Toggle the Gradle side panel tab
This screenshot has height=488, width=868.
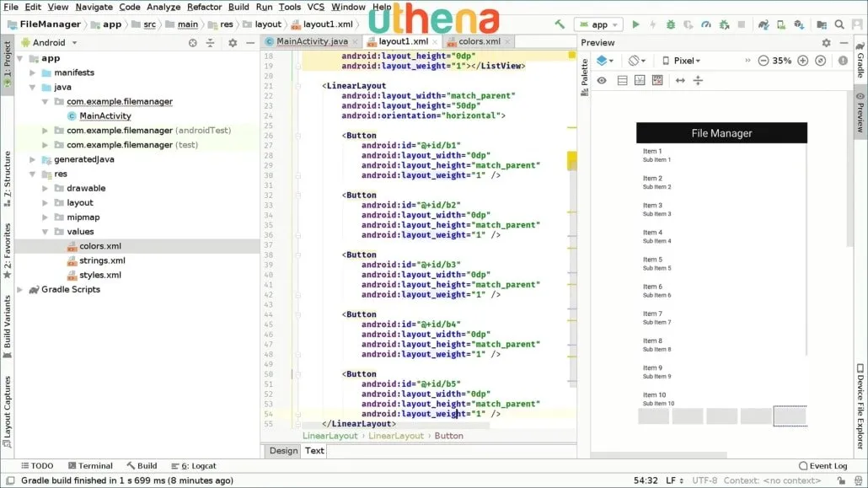(x=860, y=61)
